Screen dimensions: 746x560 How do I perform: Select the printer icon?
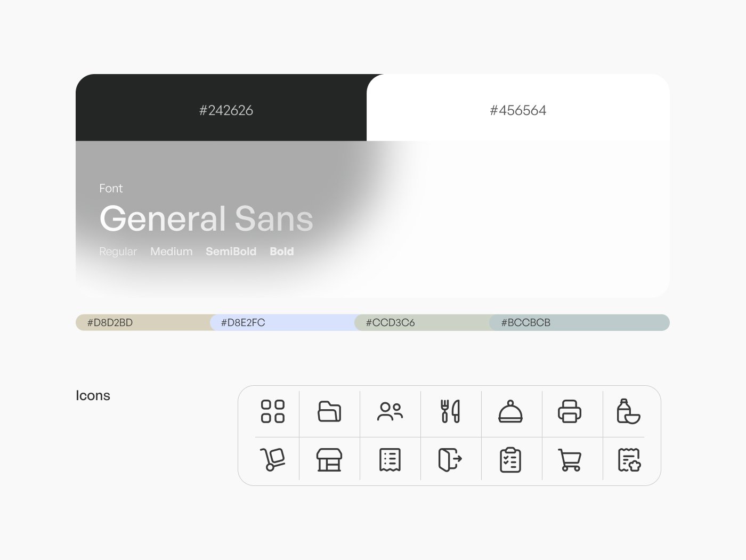click(x=570, y=411)
